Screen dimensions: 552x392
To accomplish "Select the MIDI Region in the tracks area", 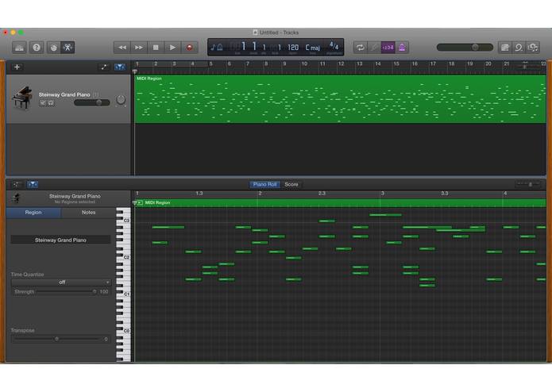I will coord(340,98).
